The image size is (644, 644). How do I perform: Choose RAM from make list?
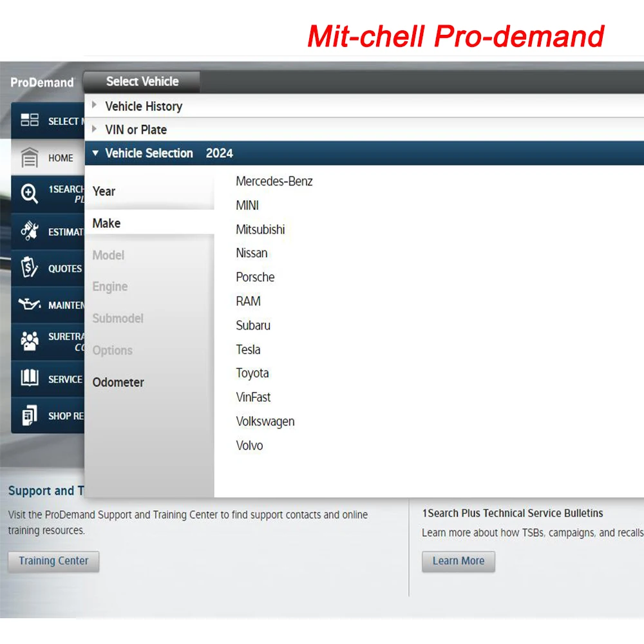click(x=248, y=301)
